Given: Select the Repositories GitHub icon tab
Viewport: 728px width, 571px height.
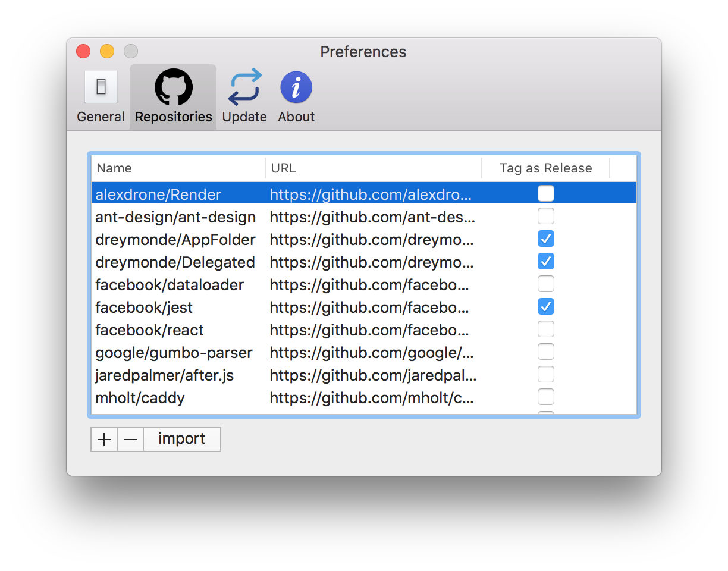Looking at the screenshot, I should click(173, 97).
